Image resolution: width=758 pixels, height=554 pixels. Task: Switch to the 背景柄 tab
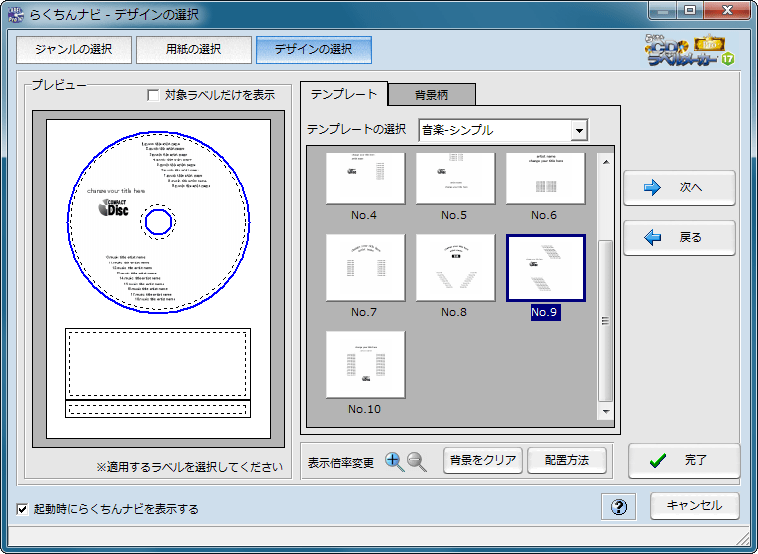(x=432, y=95)
